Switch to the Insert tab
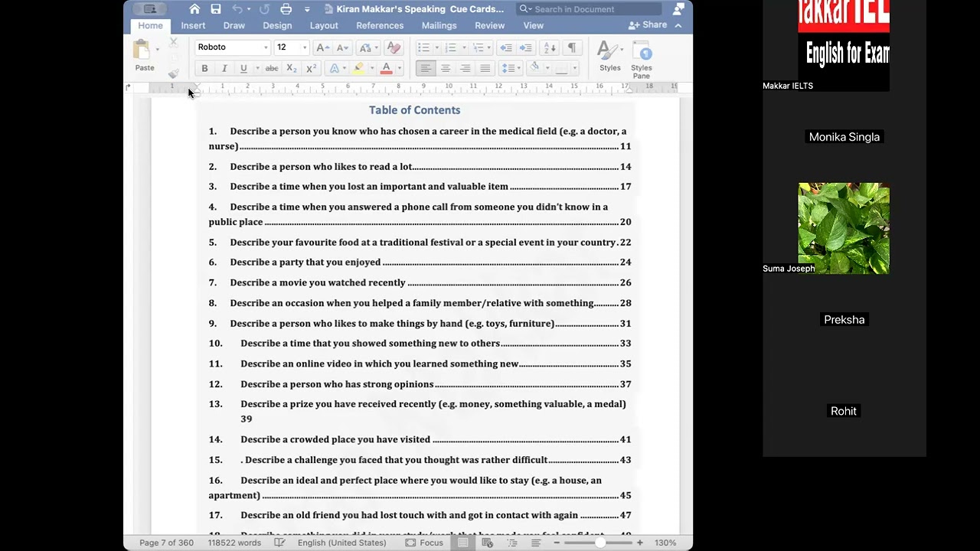Viewport: 980px width, 551px height. (x=193, y=25)
